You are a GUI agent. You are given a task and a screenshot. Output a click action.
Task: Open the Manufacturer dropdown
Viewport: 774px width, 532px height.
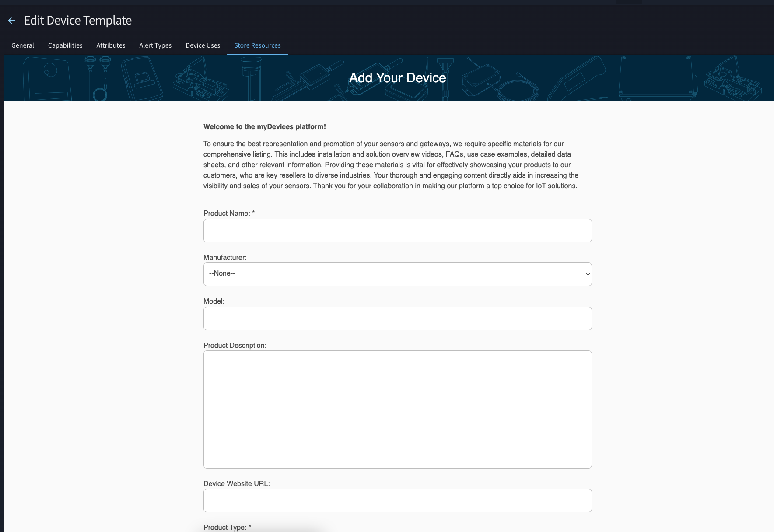pos(397,274)
